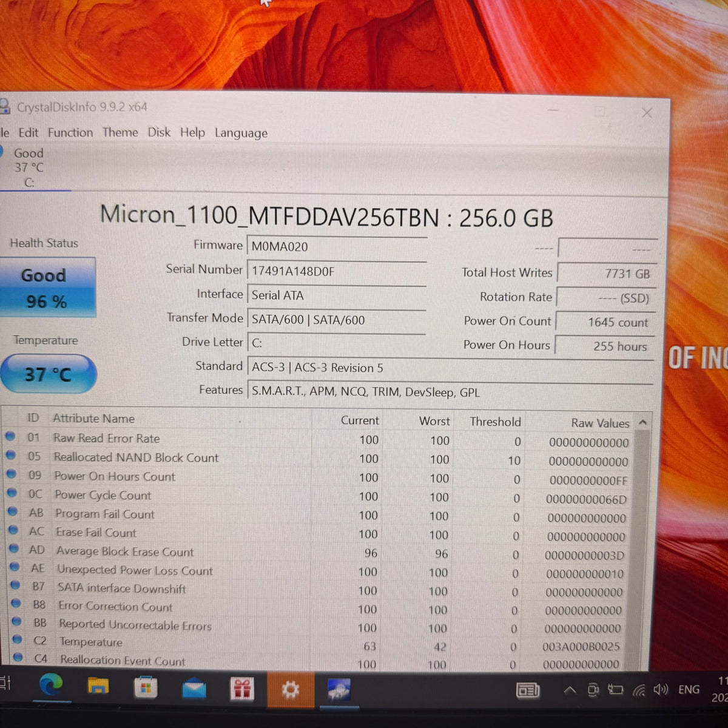Select the Temperature attribute row C2
Image resolution: width=728 pixels, height=728 pixels.
(318, 644)
